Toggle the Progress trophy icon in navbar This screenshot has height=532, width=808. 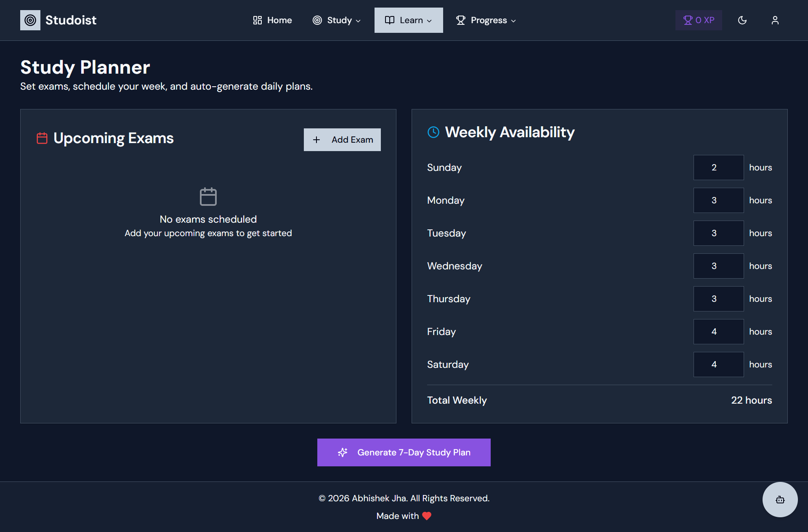click(x=461, y=20)
